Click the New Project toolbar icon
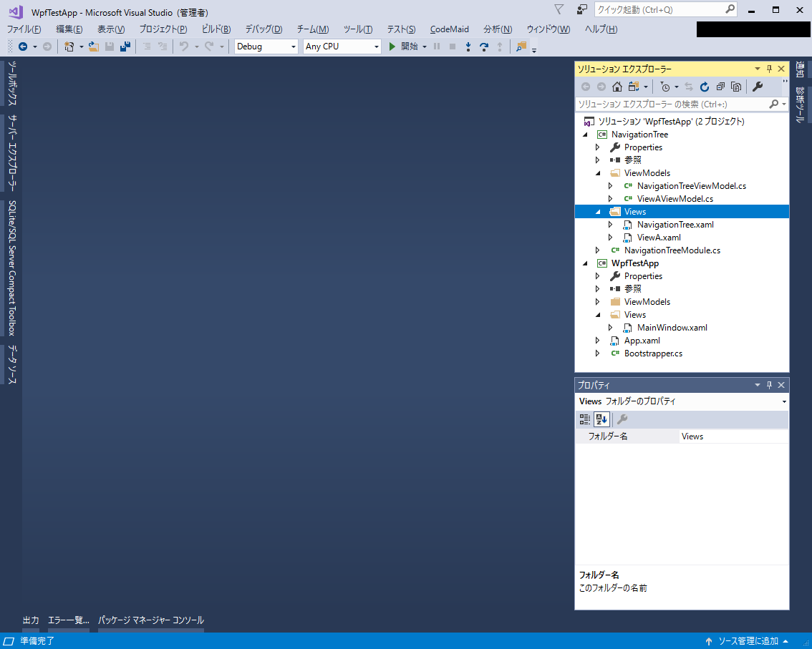 click(69, 47)
